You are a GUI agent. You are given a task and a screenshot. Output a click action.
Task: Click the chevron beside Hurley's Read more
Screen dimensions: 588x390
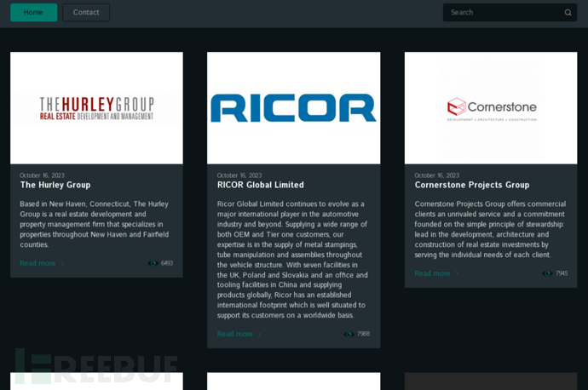click(x=62, y=263)
